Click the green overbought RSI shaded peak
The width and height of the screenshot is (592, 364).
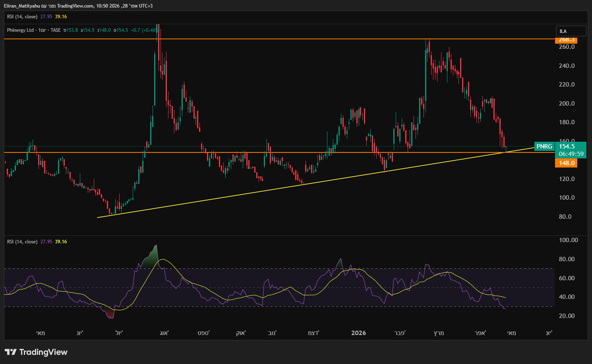point(152,258)
